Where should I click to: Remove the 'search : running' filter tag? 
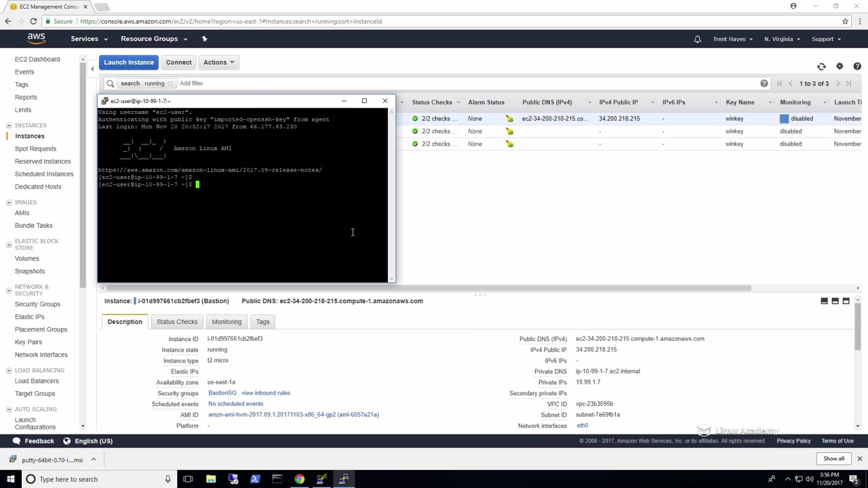[x=170, y=83]
